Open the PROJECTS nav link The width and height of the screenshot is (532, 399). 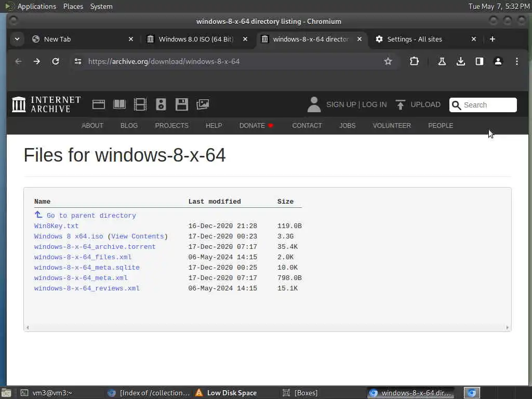(171, 126)
